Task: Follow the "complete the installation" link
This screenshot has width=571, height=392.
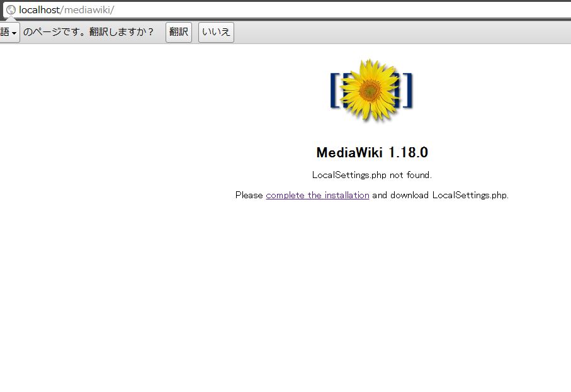Action: pos(317,195)
